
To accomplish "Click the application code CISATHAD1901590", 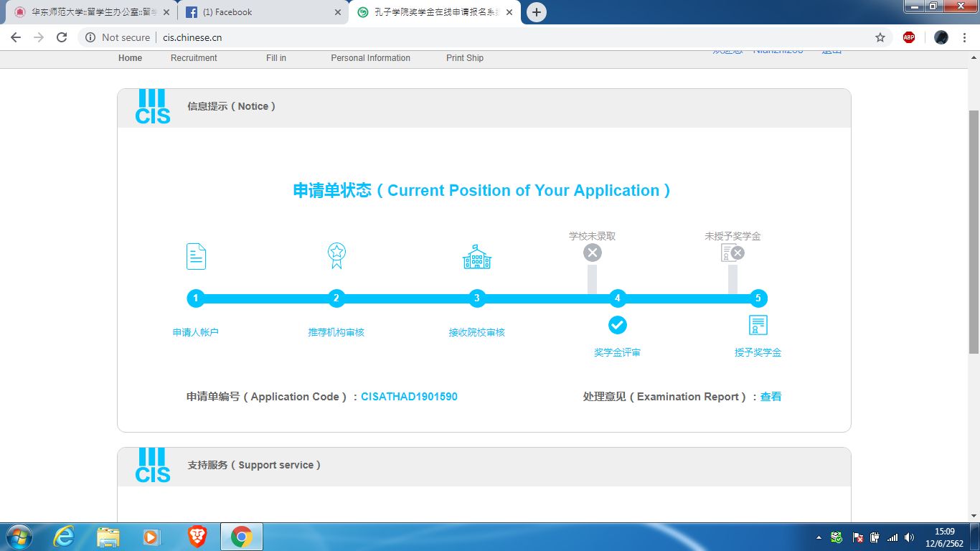I will pos(409,397).
